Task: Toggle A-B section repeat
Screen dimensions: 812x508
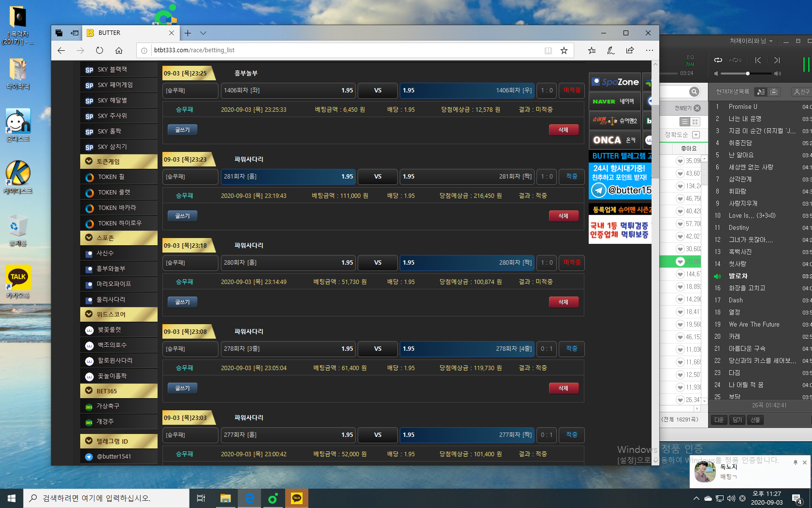Action: pyautogui.click(x=735, y=60)
